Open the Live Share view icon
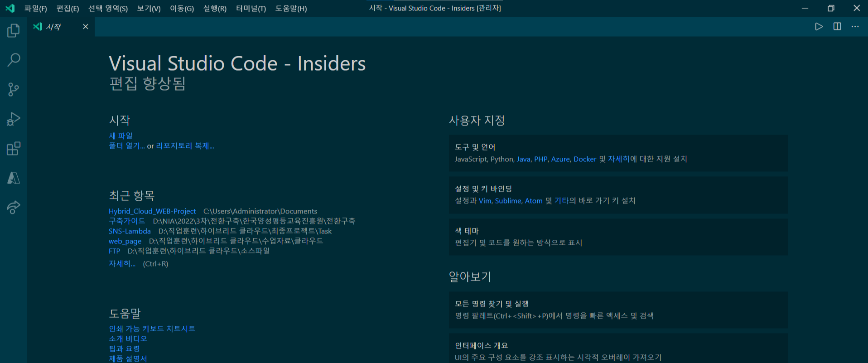Screen dimensions: 868x363 [x=14, y=208]
